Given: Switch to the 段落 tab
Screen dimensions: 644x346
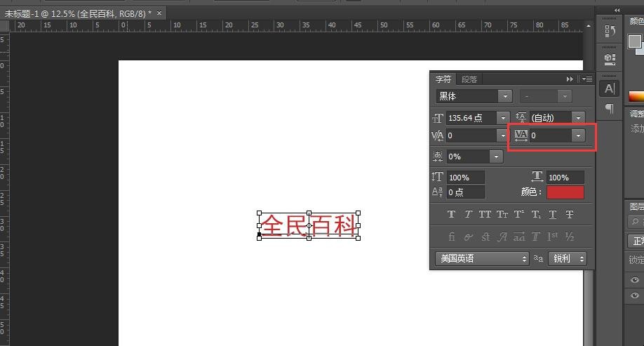Looking at the screenshot, I should point(469,79).
